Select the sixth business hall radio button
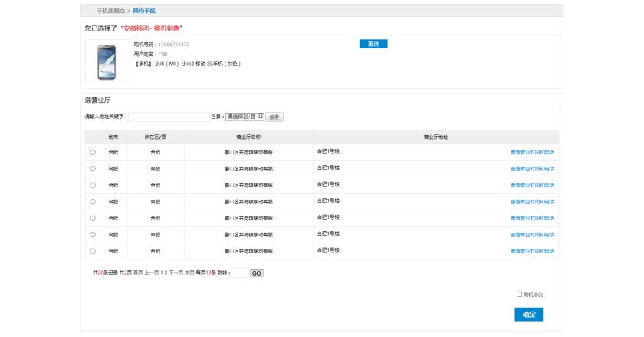Screen dimensions: 644x337 [x=93, y=235]
